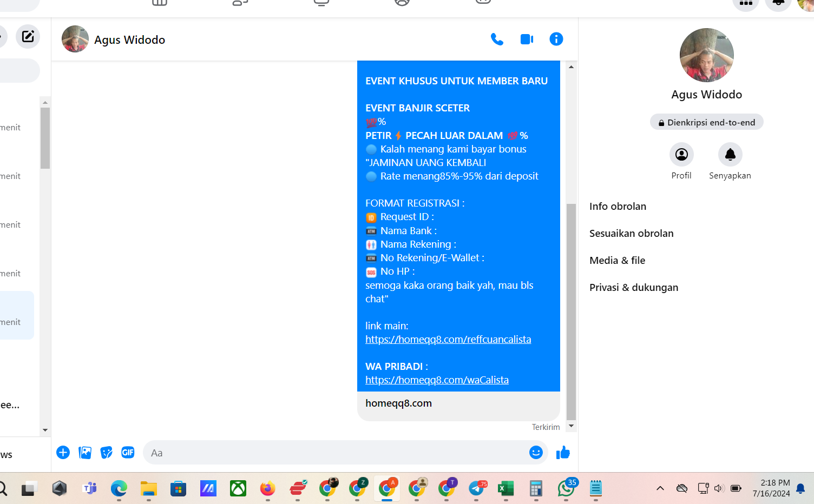Open File Explorer from the taskbar
The width and height of the screenshot is (814, 504).
click(x=149, y=489)
